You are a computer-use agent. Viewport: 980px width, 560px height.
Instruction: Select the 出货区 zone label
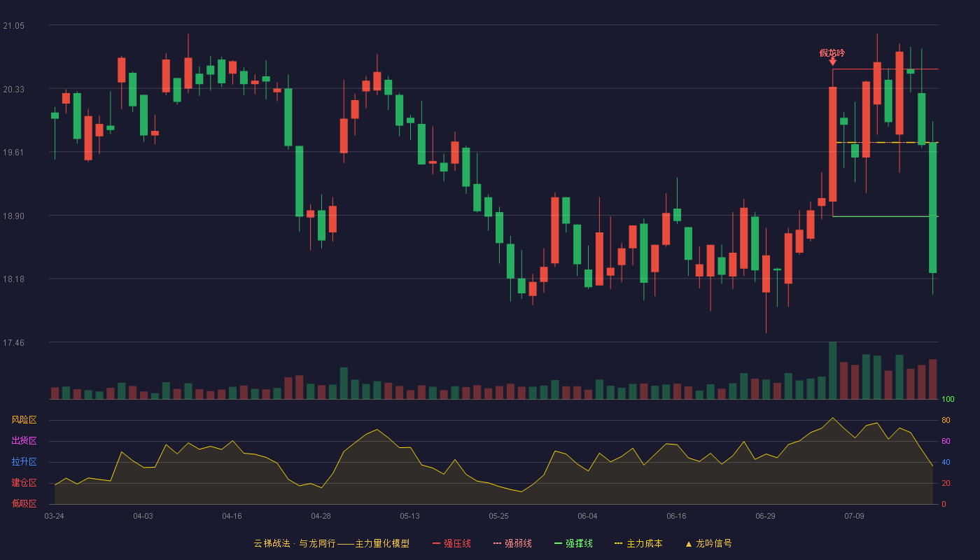(24, 441)
